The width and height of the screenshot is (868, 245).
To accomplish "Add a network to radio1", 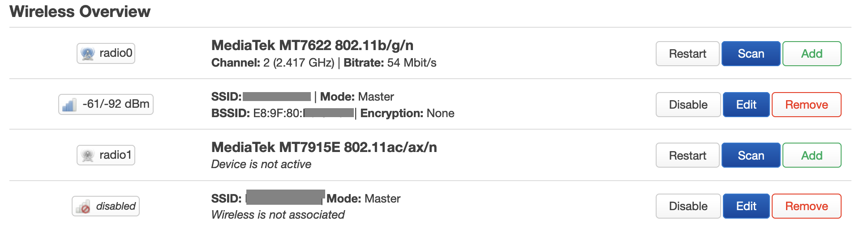I will pyautogui.click(x=812, y=155).
